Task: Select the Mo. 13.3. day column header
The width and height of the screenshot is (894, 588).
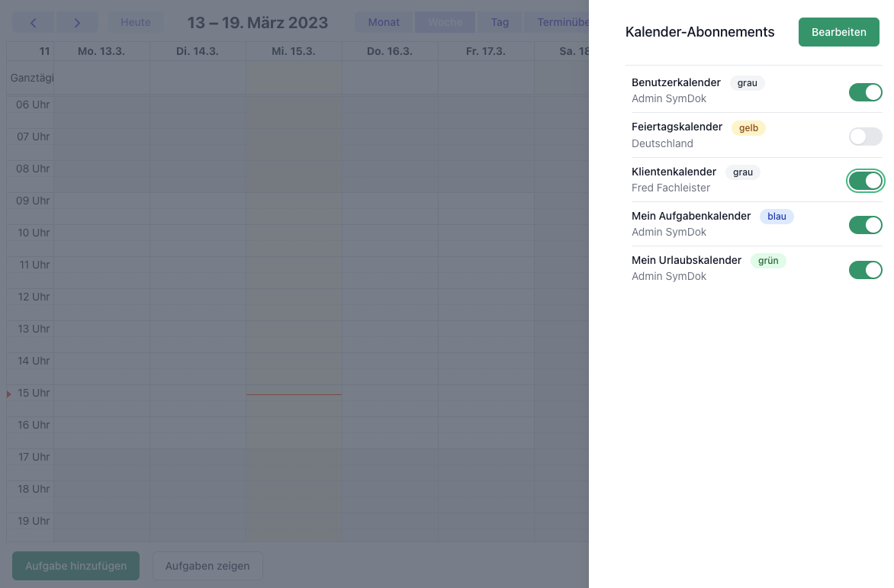Action: pos(101,51)
